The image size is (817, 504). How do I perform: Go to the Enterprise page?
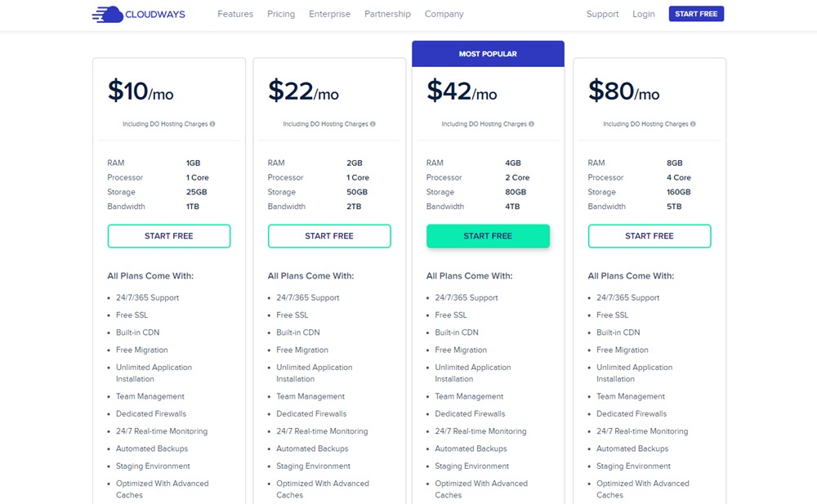point(329,14)
